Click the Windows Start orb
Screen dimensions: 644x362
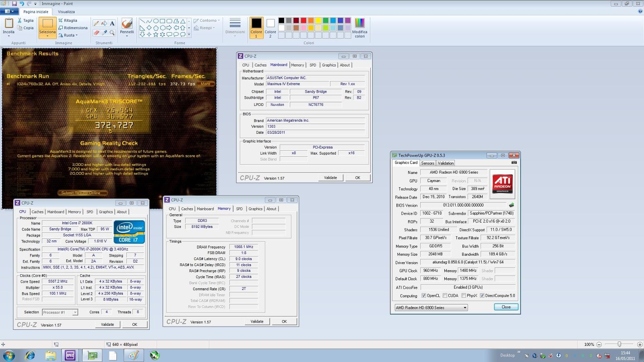9,355
